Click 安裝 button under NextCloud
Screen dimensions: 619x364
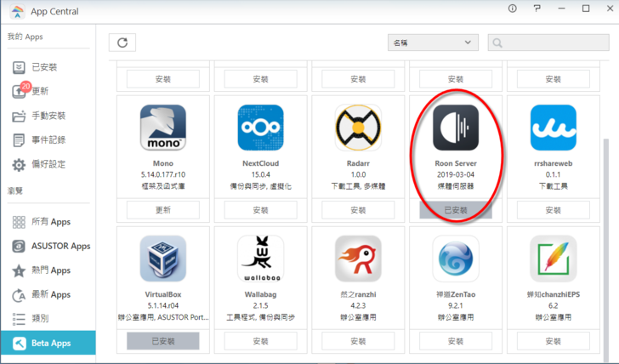click(x=260, y=210)
